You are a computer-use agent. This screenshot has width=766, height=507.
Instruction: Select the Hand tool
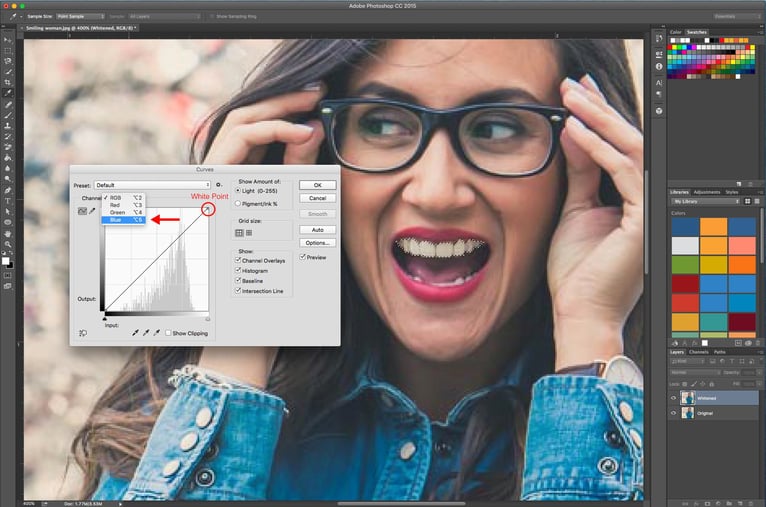(7, 234)
